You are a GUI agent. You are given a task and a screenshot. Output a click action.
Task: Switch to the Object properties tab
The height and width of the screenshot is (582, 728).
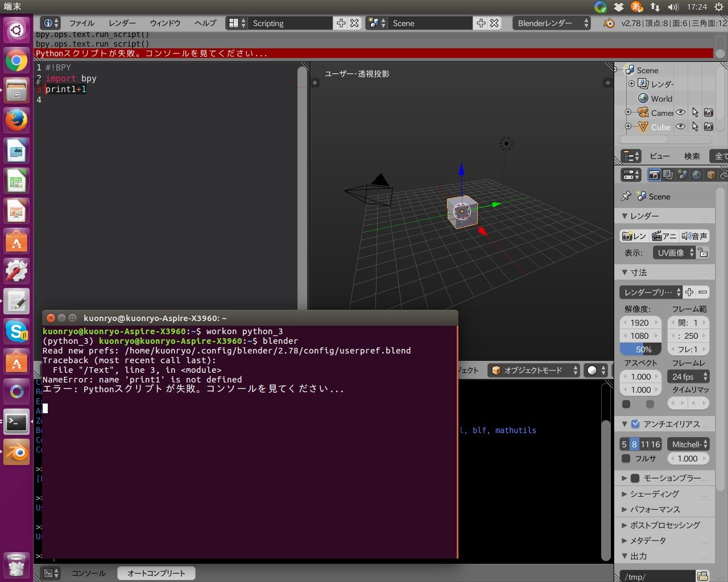[711, 174]
